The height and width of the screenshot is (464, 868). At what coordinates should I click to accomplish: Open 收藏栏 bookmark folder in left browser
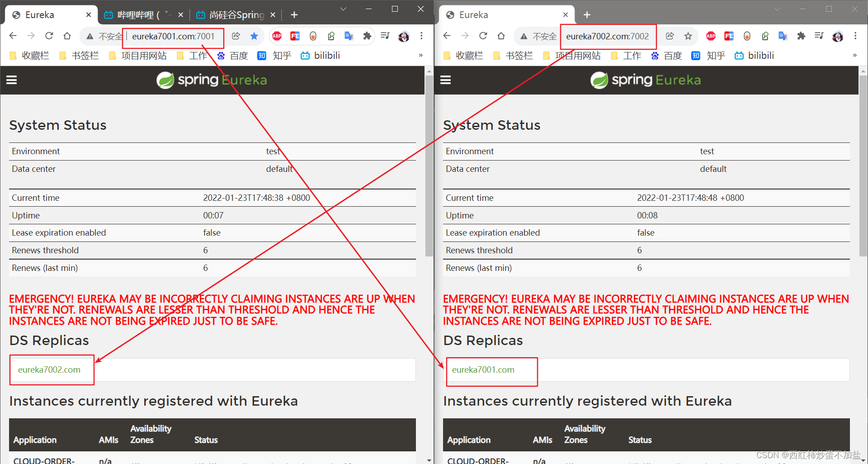point(29,55)
